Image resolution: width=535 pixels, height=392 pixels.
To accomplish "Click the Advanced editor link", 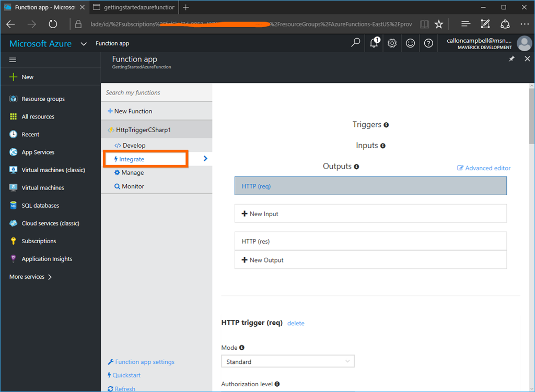I will coord(484,168).
